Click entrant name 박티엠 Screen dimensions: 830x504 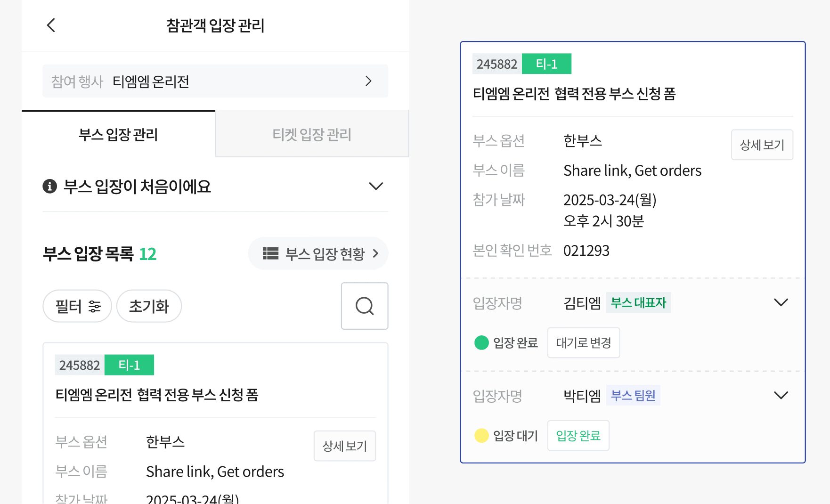pyautogui.click(x=582, y=395)
